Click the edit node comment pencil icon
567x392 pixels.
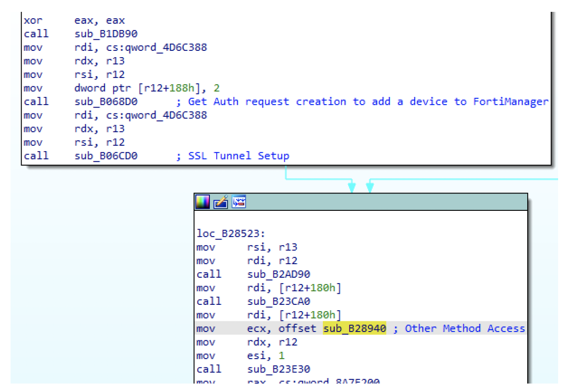[220, 202]
